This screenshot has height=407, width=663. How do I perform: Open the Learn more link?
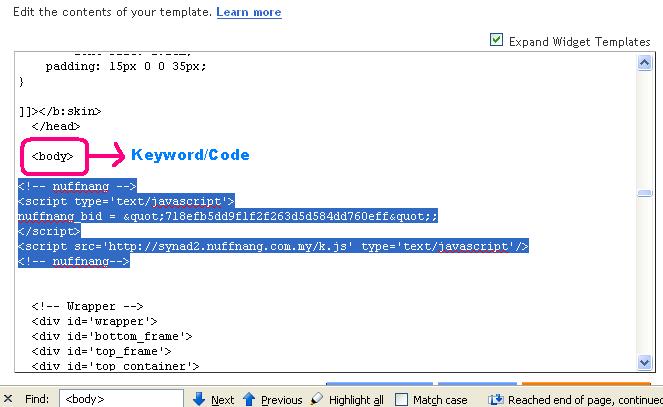[249, 12]
